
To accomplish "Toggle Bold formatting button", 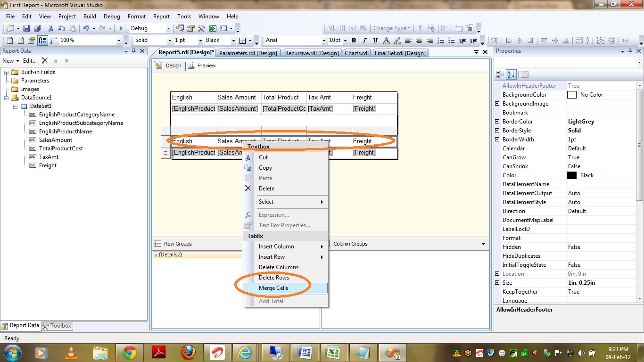I will [354, 41].
